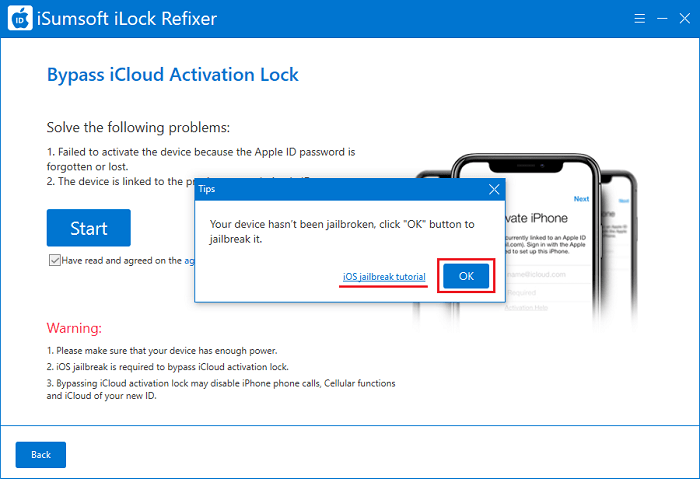Image resolution: width=700 pixels, height=479 pixels.
Task: Click the red Warning heading
Action: click(74, 328)
